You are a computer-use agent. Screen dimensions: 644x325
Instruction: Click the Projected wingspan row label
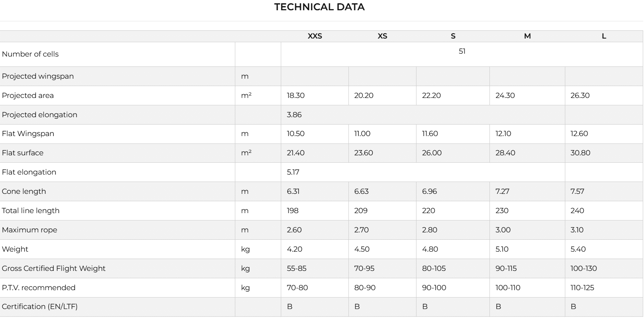coord(38,76)
